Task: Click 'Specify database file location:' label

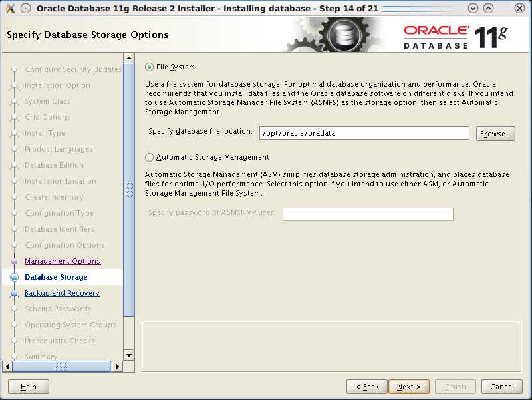Action: tap(201, 131)
